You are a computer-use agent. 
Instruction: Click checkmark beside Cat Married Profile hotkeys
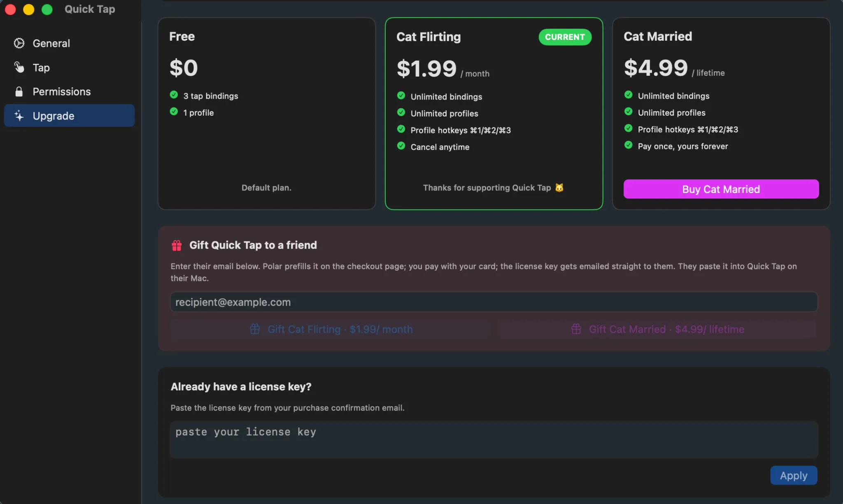tap(628, 128)
